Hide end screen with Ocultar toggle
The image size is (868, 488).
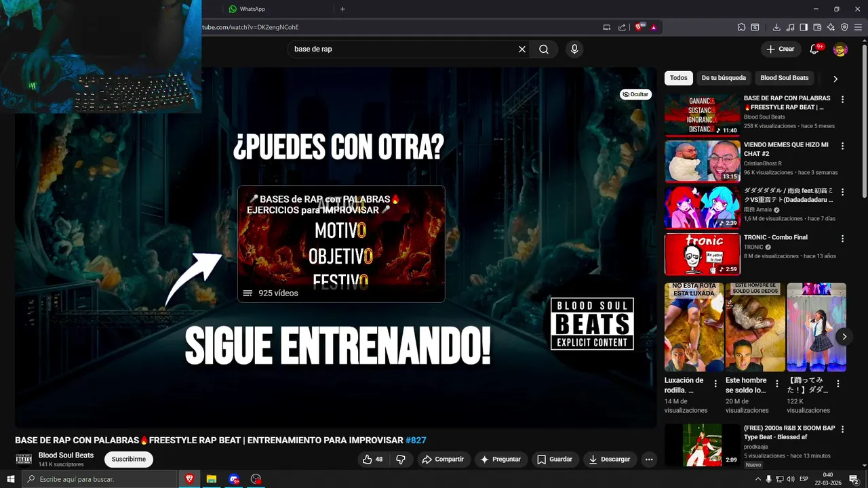click(635, 94)
